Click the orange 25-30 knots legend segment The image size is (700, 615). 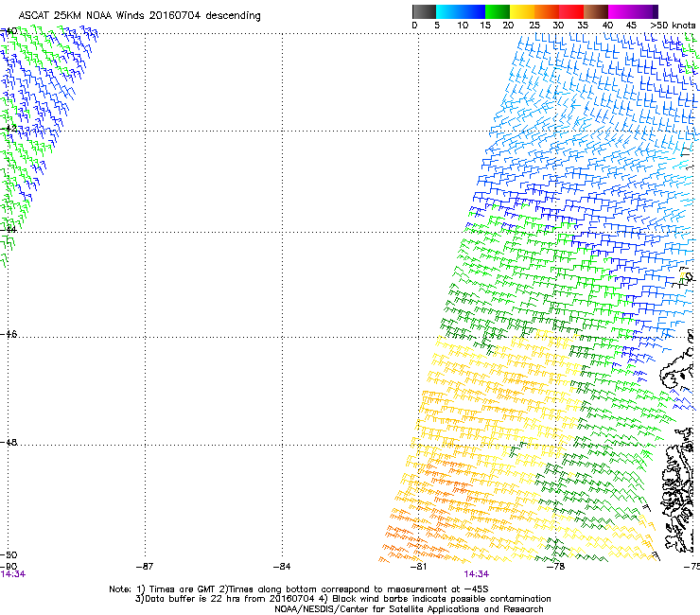coord(547,11)
